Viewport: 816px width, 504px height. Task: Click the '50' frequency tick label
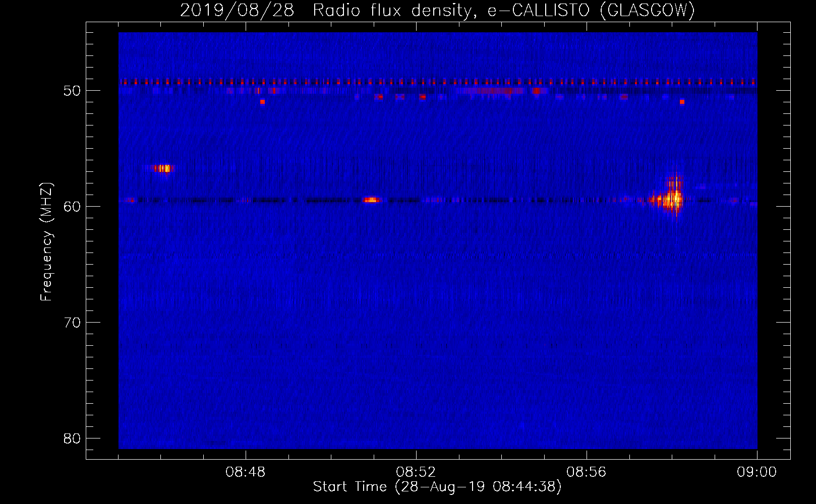72,91
